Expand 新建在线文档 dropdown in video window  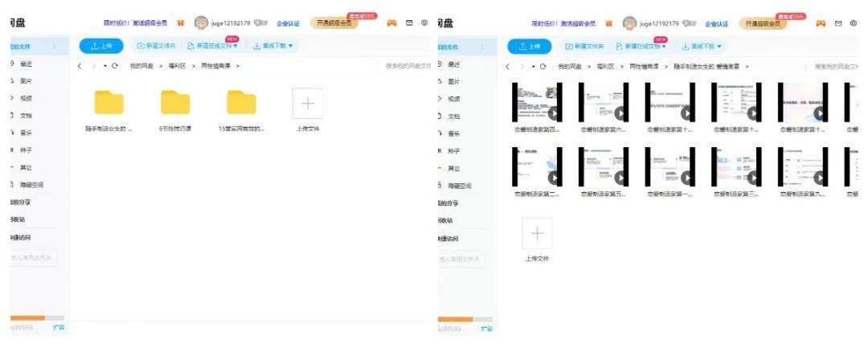[664, 47]
